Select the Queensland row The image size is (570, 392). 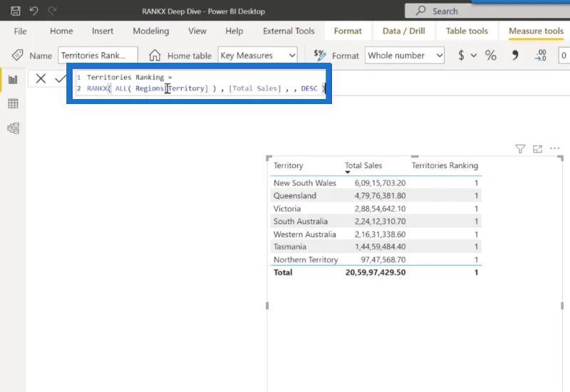(376, 195)
